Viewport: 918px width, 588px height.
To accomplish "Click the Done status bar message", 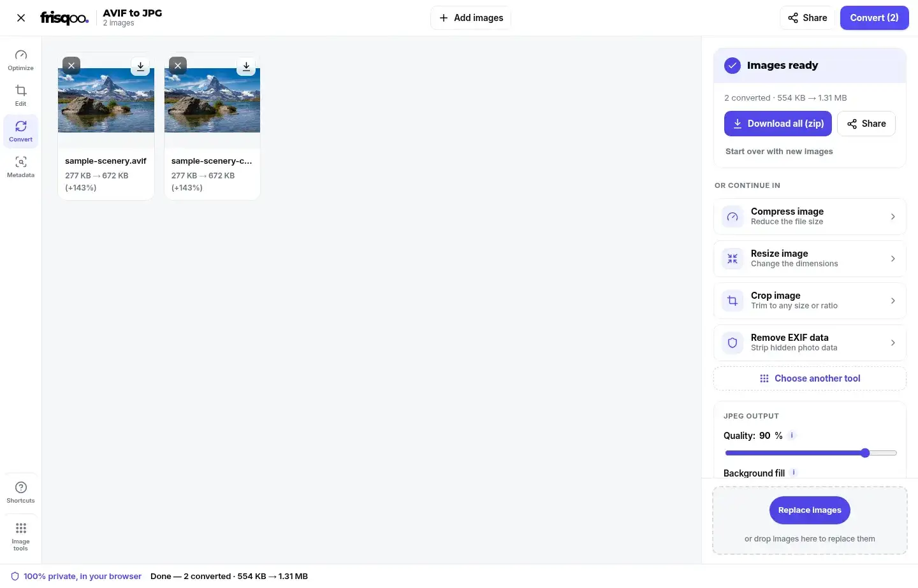I will (x=229, y=577).
